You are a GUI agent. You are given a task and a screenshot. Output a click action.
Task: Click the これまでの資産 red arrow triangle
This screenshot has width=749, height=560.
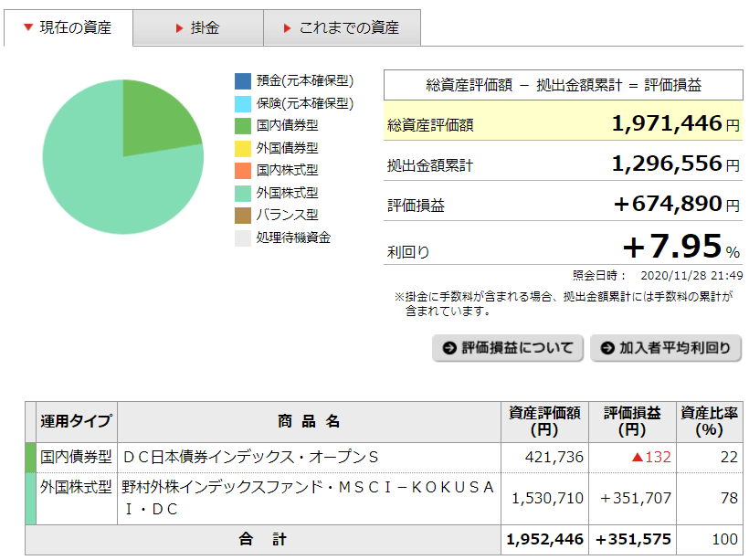pyautogui.click(x=285, y=26)
